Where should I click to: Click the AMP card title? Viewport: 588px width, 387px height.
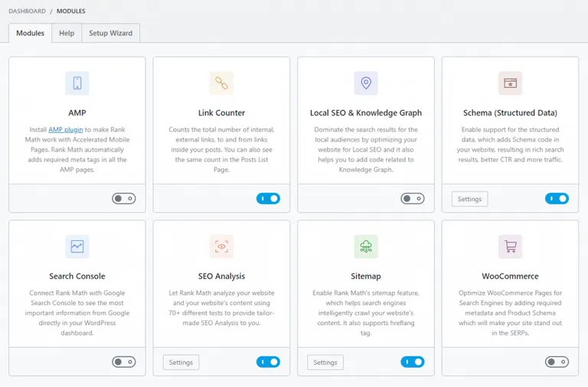[x=77, y=112]
